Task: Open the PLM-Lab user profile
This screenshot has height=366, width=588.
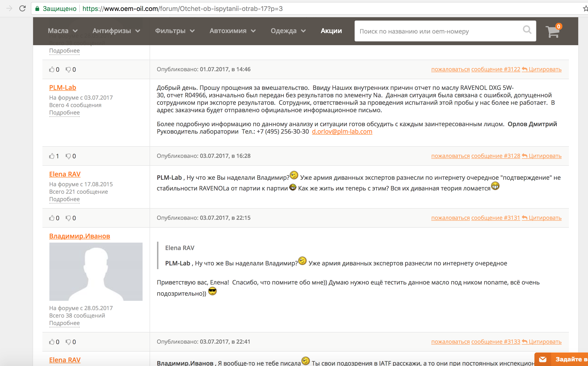Action: (x=62, y=87)
